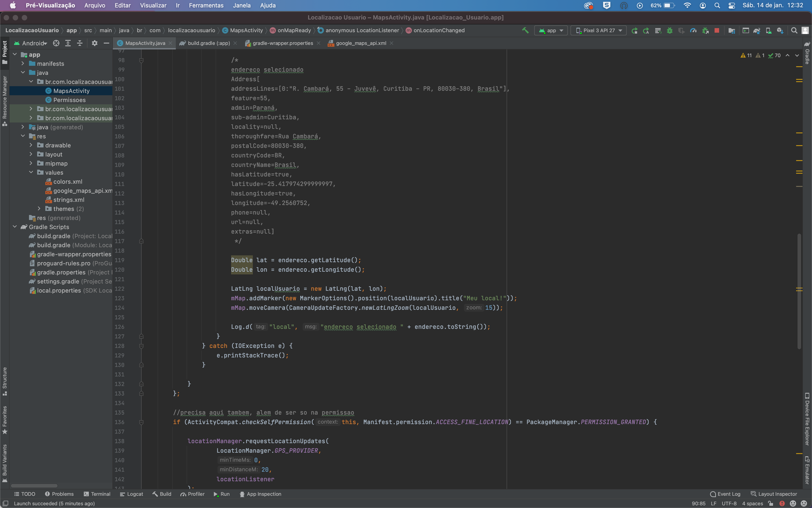The width and height of the screenshot is (812, 508).
Task: Close the MapsActivity.java tab
Action: pos(170,43)
